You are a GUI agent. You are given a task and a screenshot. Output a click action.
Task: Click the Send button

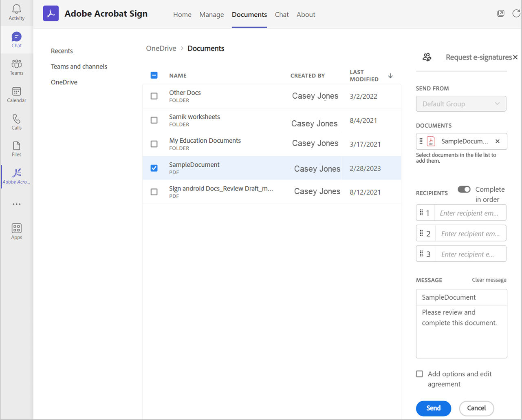point(434,408)
